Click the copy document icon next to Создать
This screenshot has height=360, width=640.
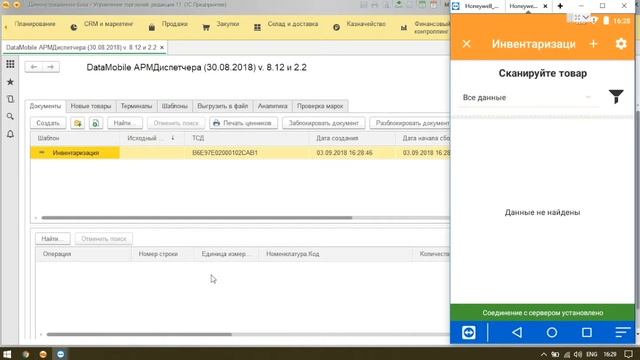click(77, 123)
